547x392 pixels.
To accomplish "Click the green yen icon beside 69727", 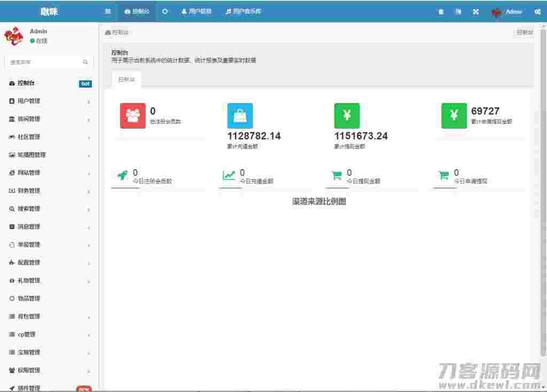I will tap(454, 115).
